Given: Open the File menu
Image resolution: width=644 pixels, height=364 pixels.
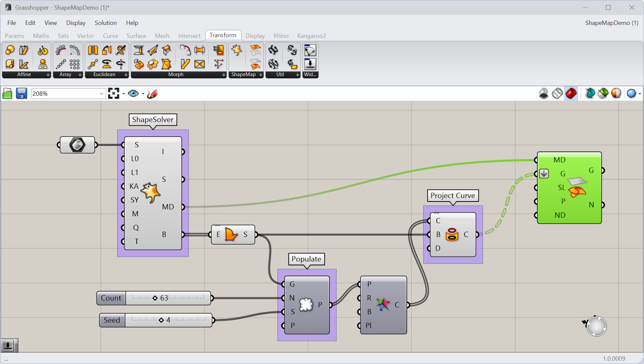Looking at the screenshot, I should tap(12, 23).
